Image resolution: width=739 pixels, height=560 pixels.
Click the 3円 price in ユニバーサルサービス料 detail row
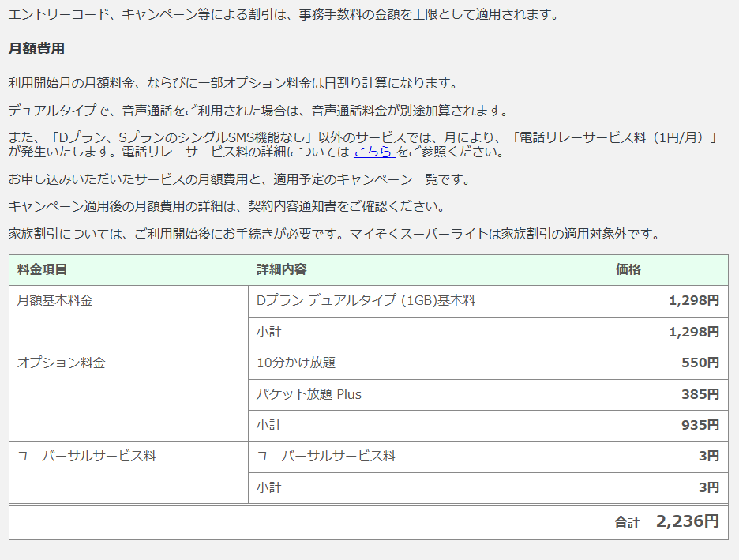(709, 457)
